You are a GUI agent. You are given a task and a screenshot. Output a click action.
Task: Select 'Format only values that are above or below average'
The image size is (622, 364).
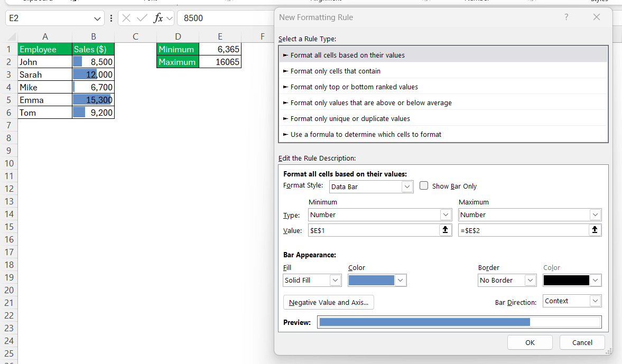443,102
